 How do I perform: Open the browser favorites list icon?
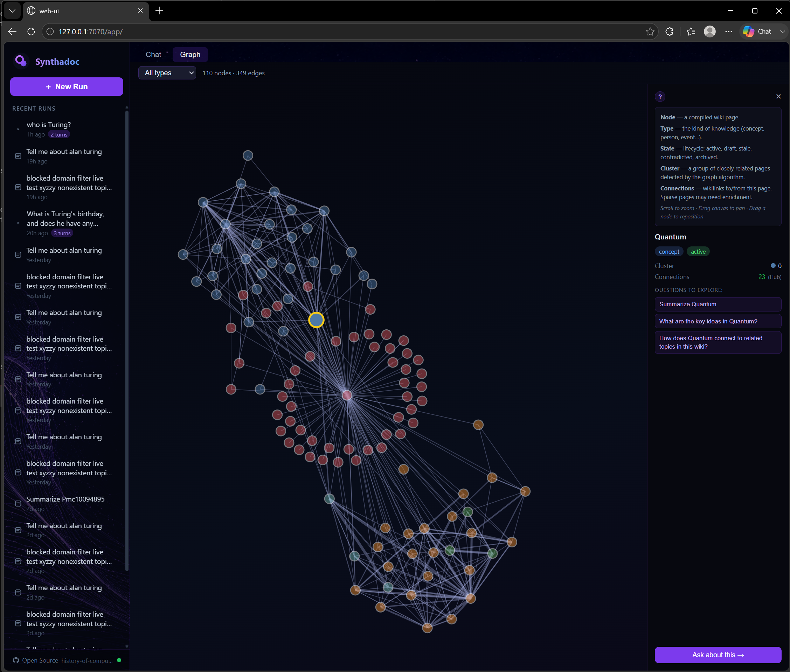coord(691,31)
